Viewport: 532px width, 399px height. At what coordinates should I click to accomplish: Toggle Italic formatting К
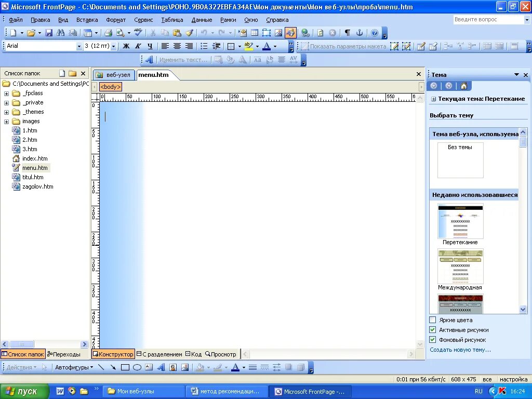coord(138,46)
